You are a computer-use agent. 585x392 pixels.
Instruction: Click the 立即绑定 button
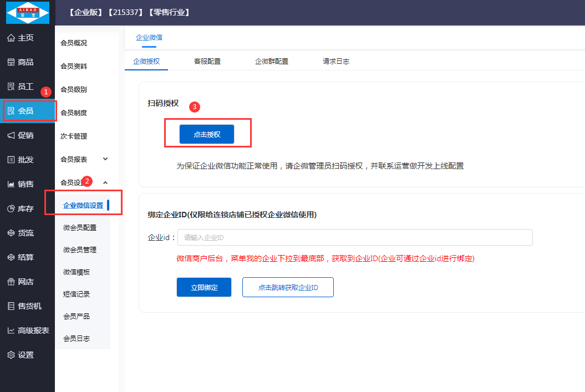[204, 287]
